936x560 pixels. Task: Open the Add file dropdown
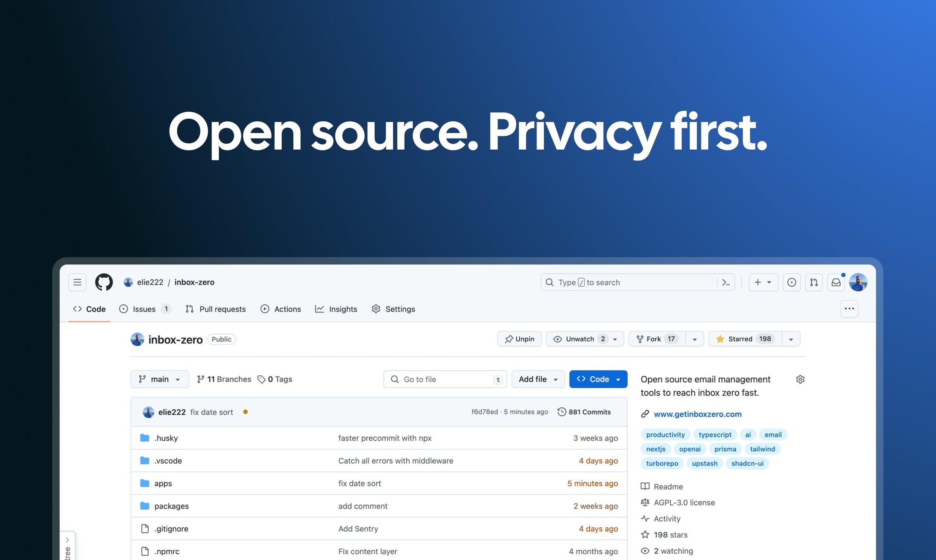(x=538, y=379)
